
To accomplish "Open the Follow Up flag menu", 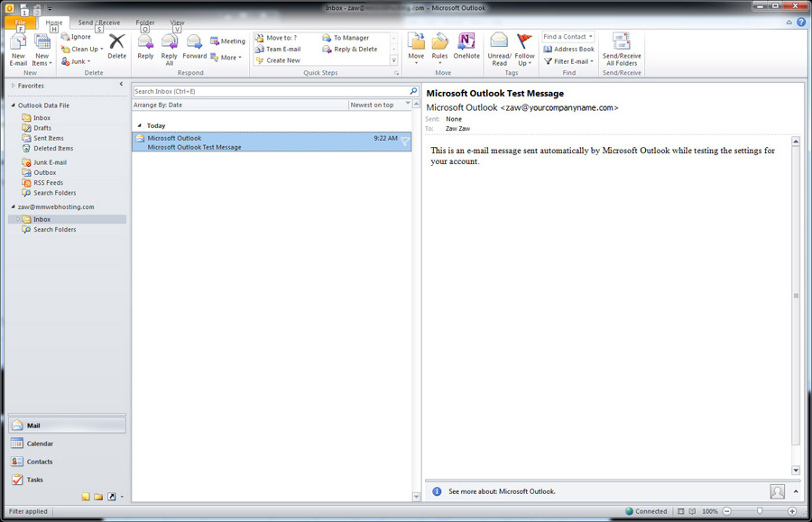I will pos(524,50).
